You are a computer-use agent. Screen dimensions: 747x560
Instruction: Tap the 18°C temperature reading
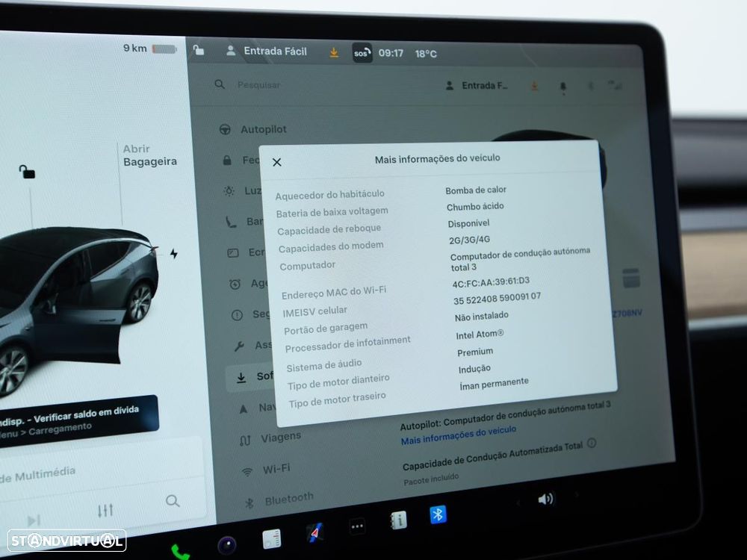(x=426, y=54)
